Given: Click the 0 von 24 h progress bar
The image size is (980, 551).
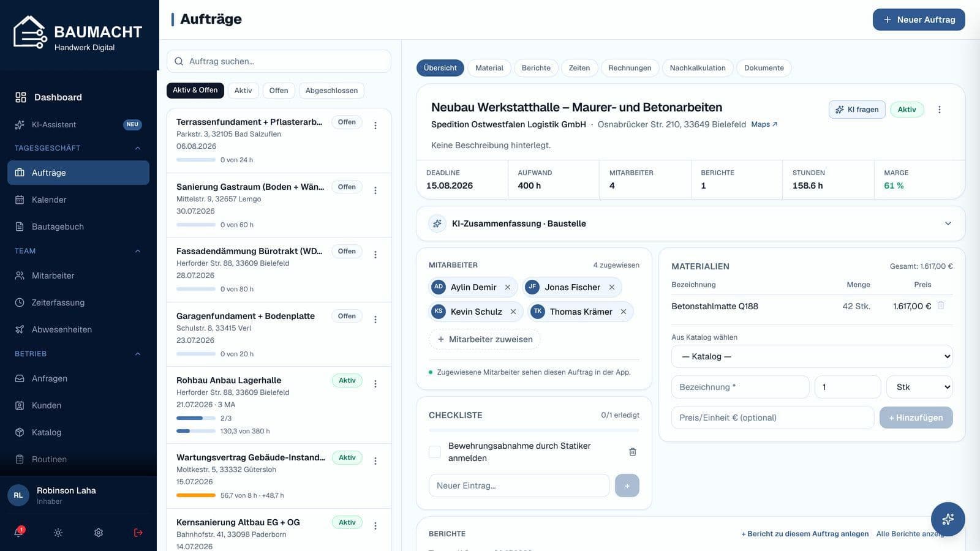Looking at the screenshot, I should click(196, 160).
